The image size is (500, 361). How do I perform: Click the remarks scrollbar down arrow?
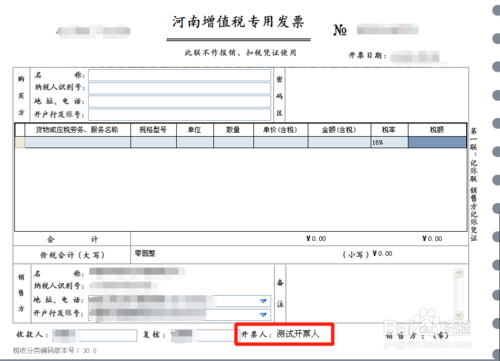[x=459, y=315]
